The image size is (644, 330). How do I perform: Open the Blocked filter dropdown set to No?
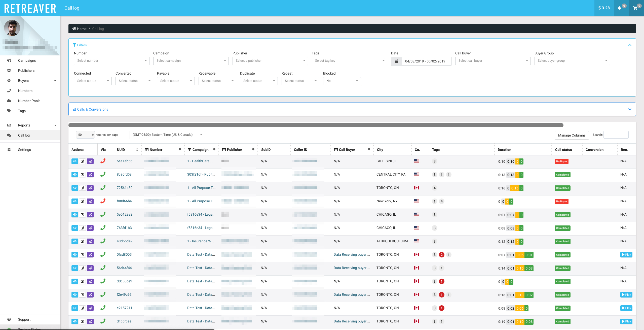342,81
